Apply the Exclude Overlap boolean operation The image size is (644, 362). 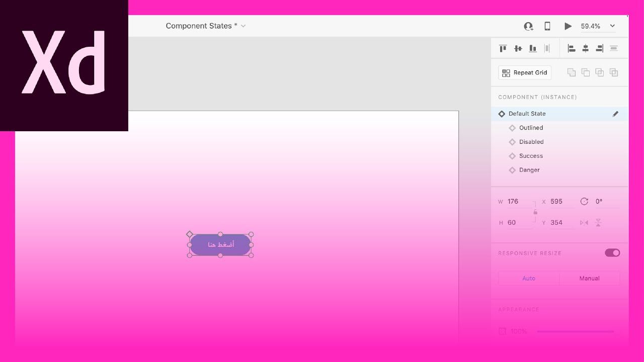tap(614, 72)
